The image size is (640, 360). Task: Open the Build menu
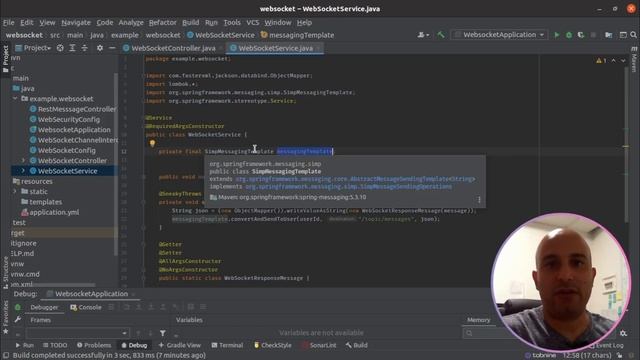[191, 22]
